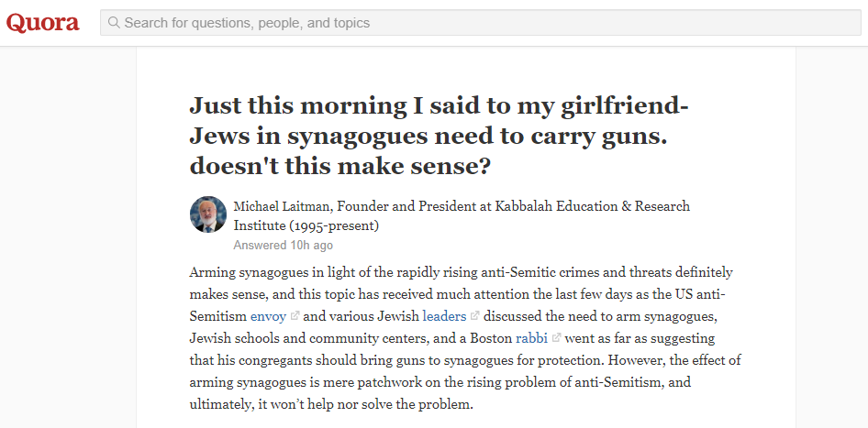Open the "envoy" hyperlink

click(268, 316)
